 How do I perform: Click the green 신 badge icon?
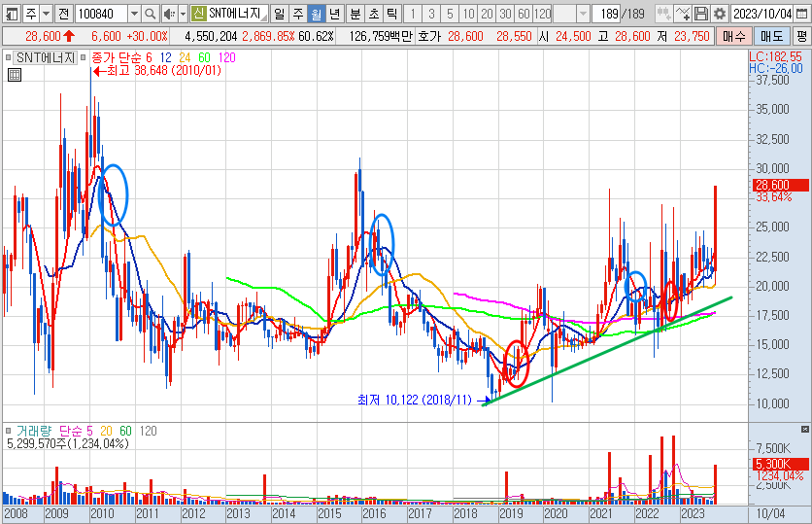tap(198, 14)
